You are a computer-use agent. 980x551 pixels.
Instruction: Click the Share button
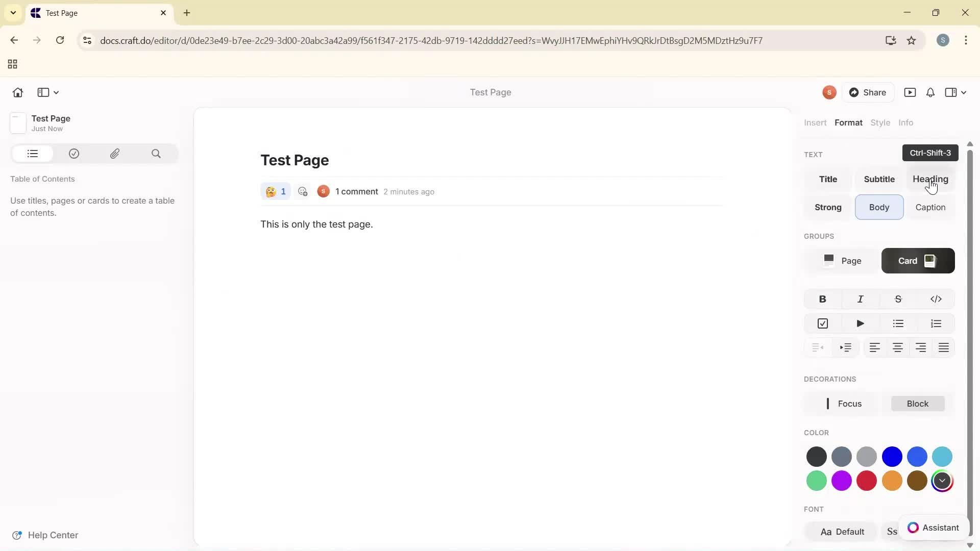point(868,92)
